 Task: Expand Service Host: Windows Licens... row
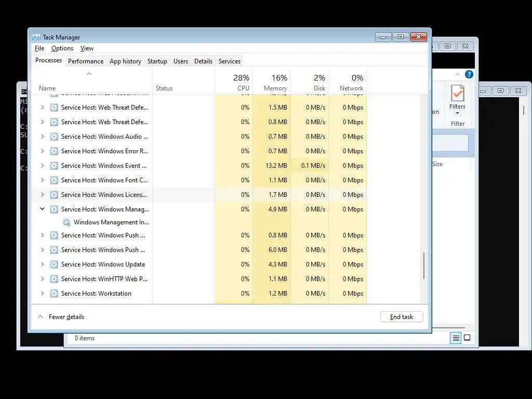point(42,195)
